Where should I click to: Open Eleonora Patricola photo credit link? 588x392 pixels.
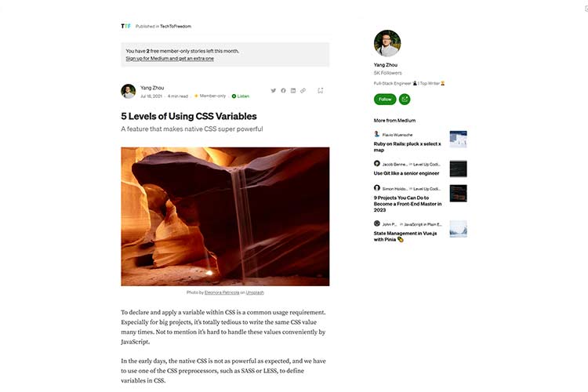click(222, 292)
